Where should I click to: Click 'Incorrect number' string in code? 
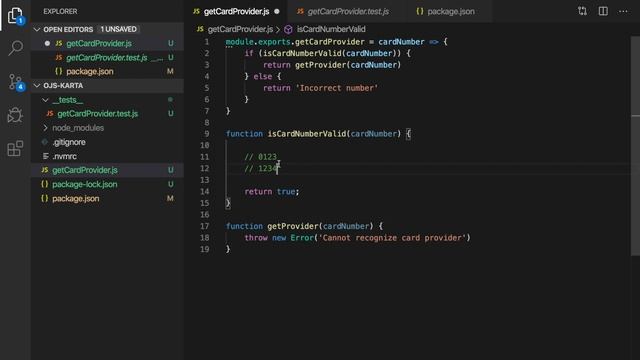(x=337, y=88)
